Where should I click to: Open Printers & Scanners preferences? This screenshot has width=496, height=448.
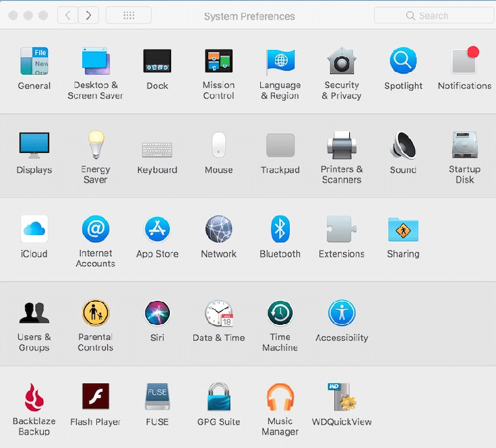[342, 146]
